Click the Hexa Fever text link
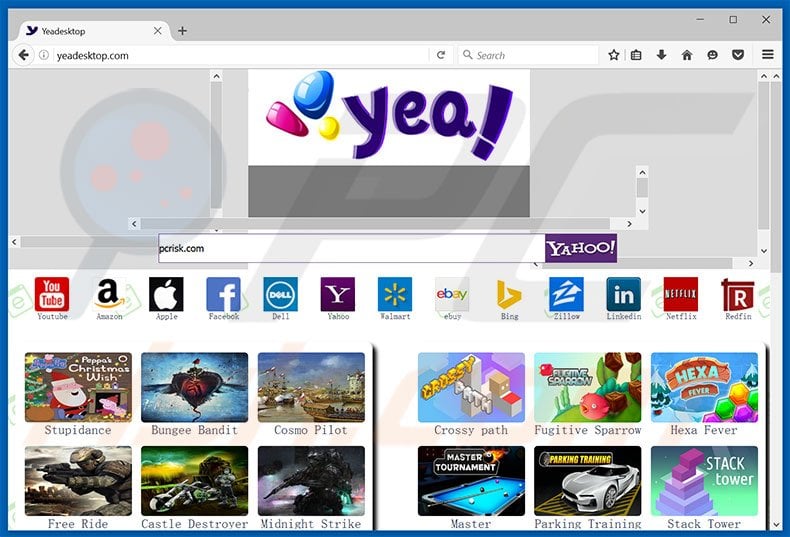Viewport: 790px width, 537px height. point(704,430)
